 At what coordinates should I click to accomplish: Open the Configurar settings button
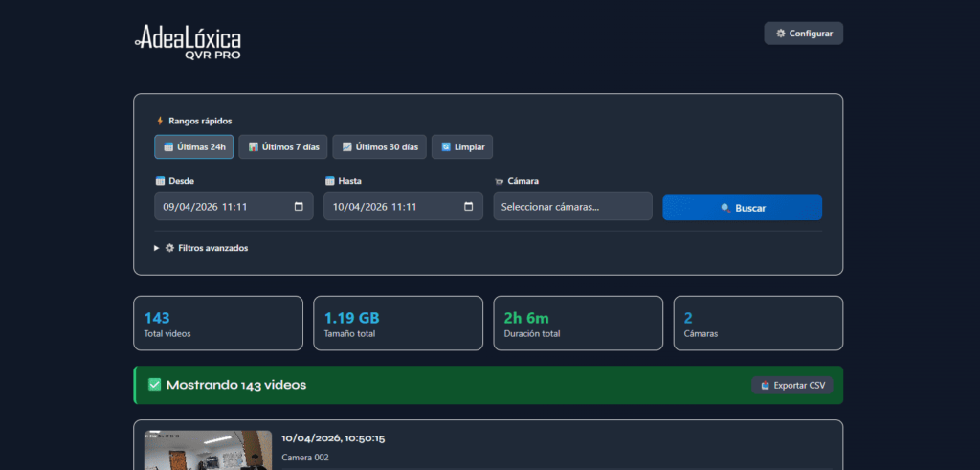coord(803,34)
